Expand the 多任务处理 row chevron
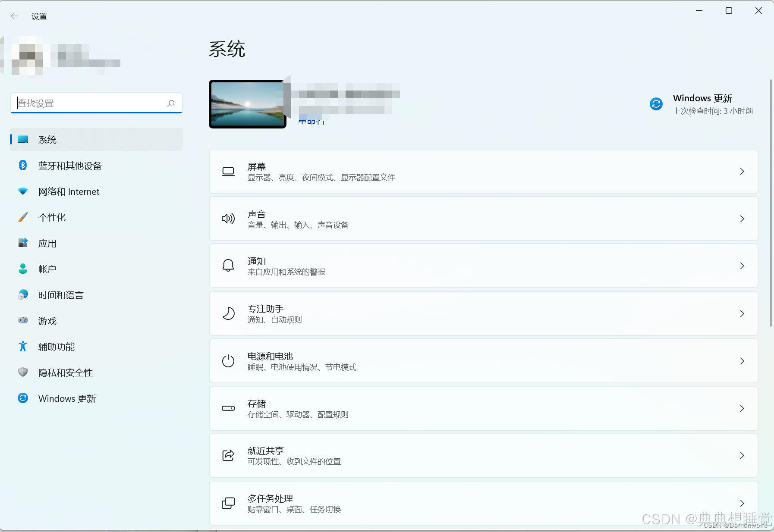Viewport: 774px width, 532px height. pos(742,504)
